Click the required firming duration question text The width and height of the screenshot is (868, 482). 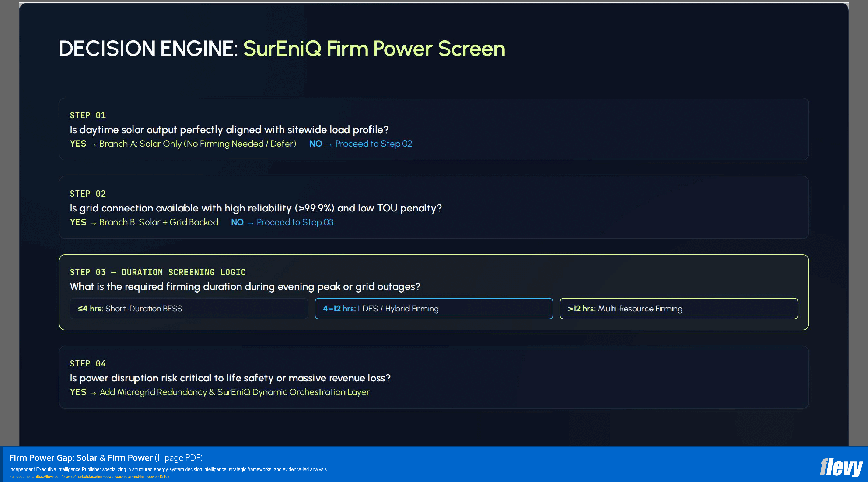pyautogui.click(x=245, y=287)
